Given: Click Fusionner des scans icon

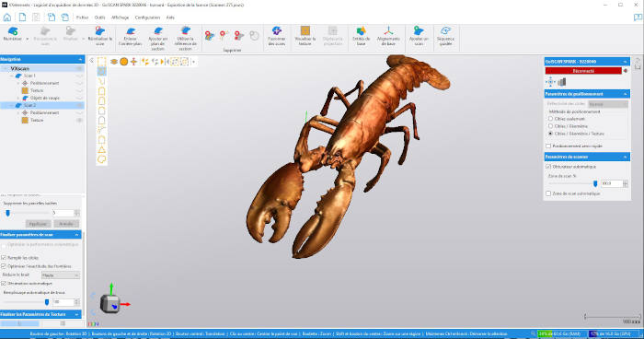Looking at the screenshot, I should [x=276, y=31].
